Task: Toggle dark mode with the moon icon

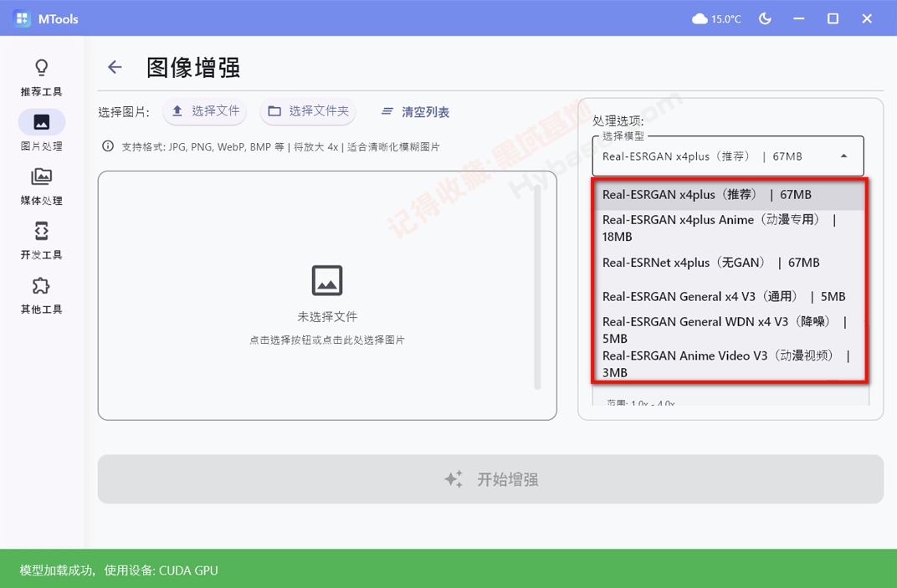Action: tap(765, 18)
